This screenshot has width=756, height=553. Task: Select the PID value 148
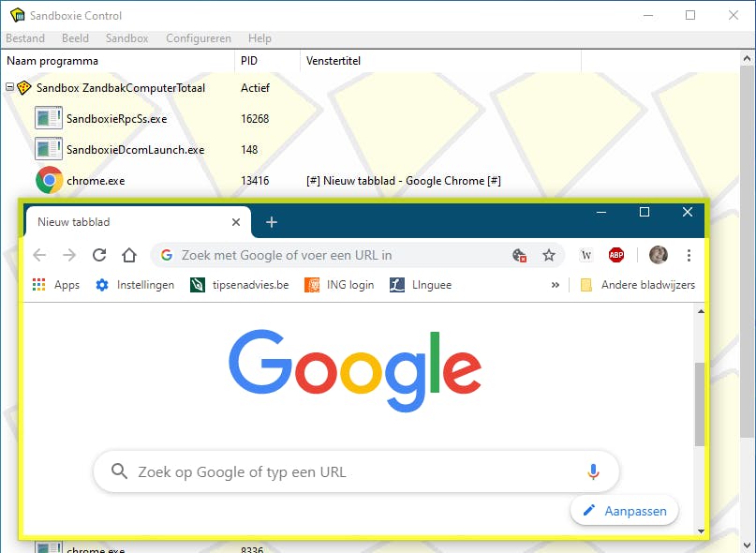coord(249,150)
